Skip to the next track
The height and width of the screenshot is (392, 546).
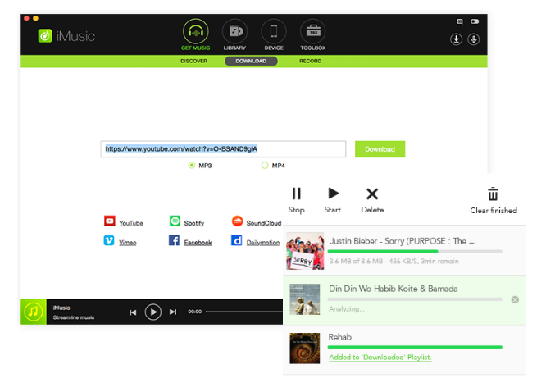(x=173, y=312)
